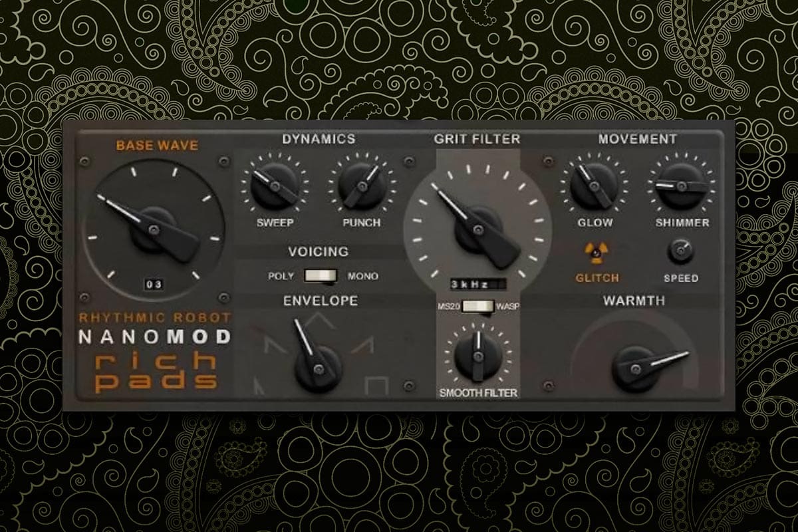Click the WASP label
The height and width of the screenshot is (532, 798).
507,306
